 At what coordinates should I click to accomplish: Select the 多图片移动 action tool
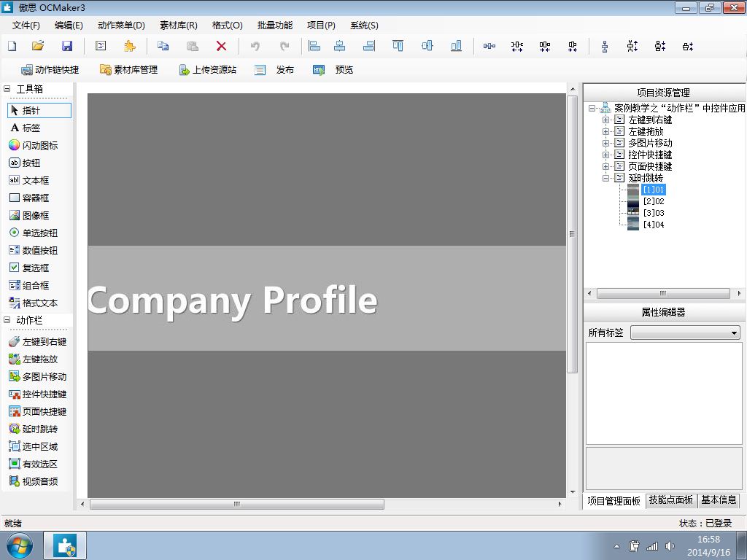[38, 377]
